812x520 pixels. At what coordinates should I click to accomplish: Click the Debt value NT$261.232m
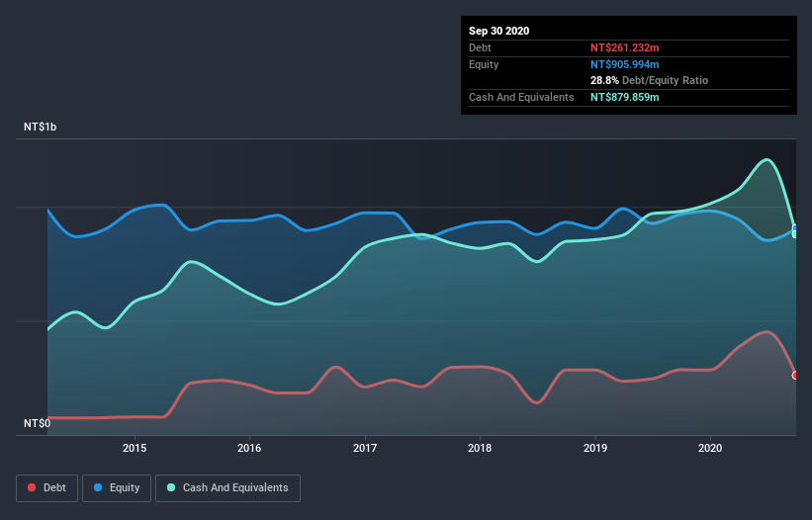tap(624, 47)
